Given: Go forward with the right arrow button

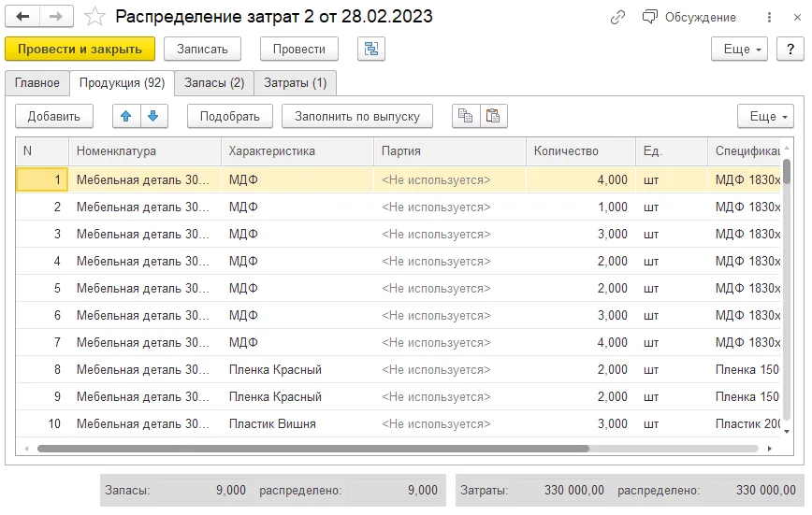Looking at the screenshot, I should coord(56,17).
